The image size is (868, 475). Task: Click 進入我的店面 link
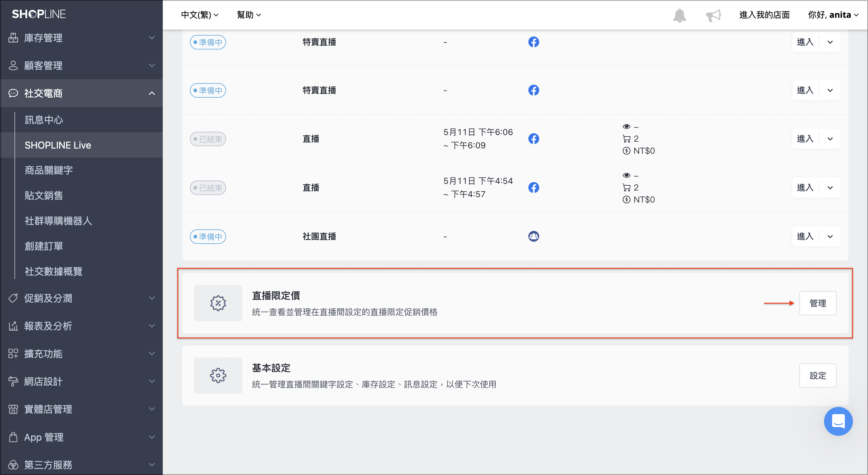(764, 15)
